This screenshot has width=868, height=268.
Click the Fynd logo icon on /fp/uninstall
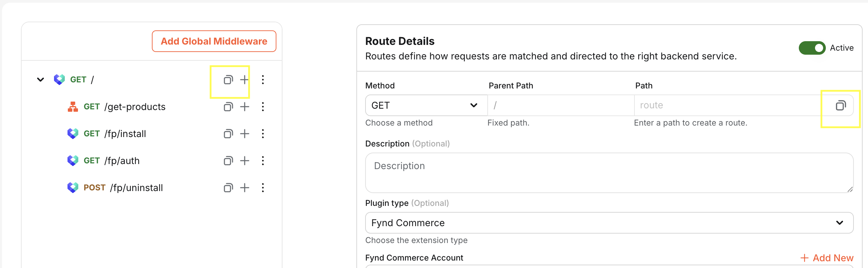coord(73,188)
